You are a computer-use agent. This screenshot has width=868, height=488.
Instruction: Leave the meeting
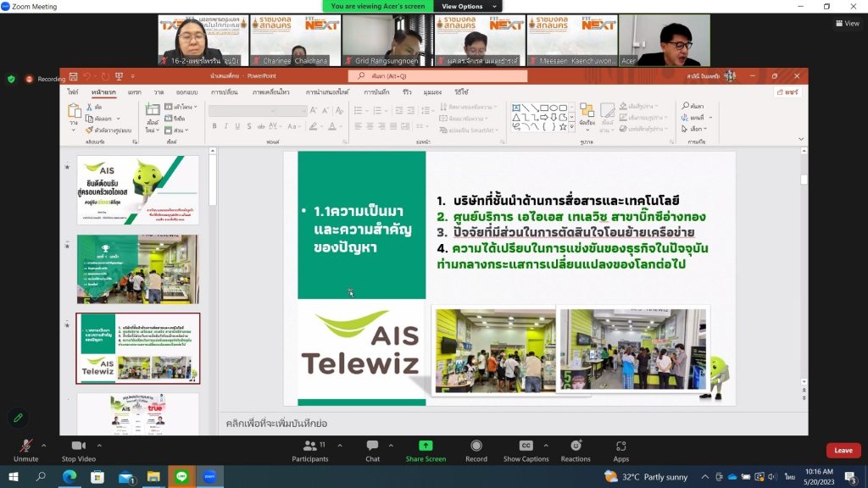coord(843,450)
